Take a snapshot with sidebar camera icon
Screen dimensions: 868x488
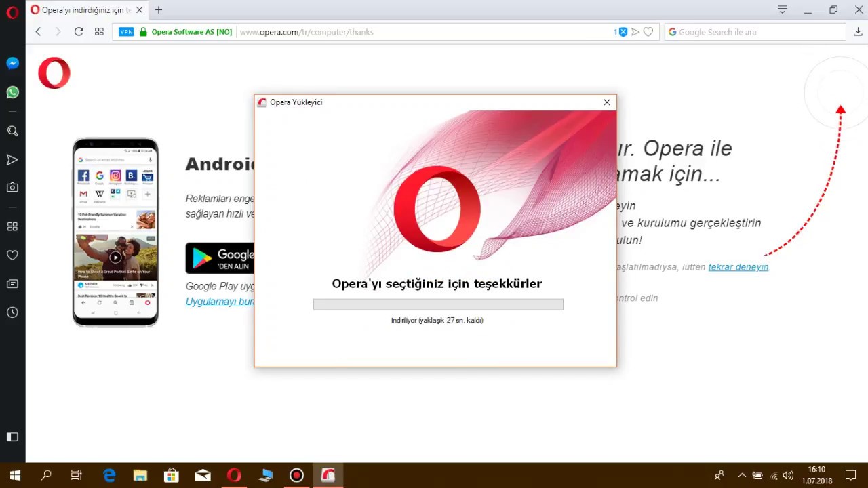(12, 188)
